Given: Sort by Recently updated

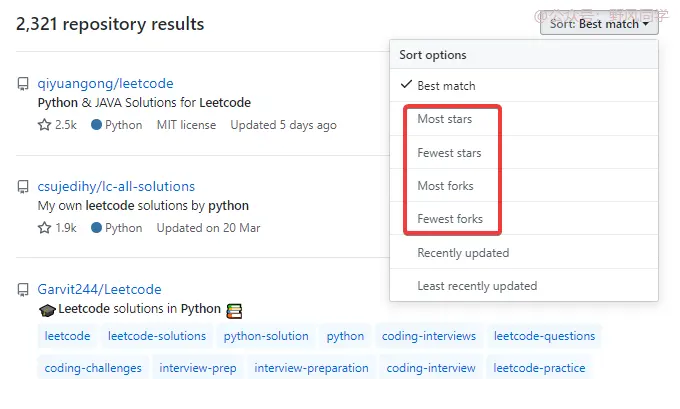Looking at the screenshot, I should 463,253.
